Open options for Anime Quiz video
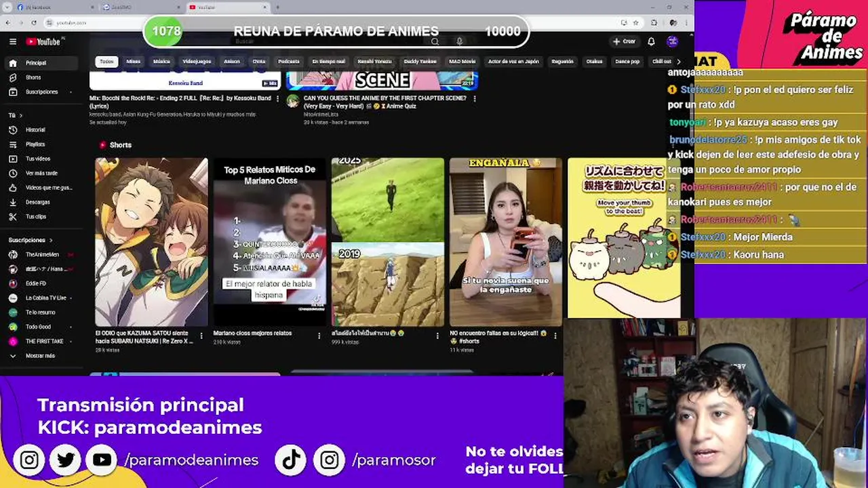Image resolution: width=868 pixels, height=488 pixels. (x=474, y=99)
